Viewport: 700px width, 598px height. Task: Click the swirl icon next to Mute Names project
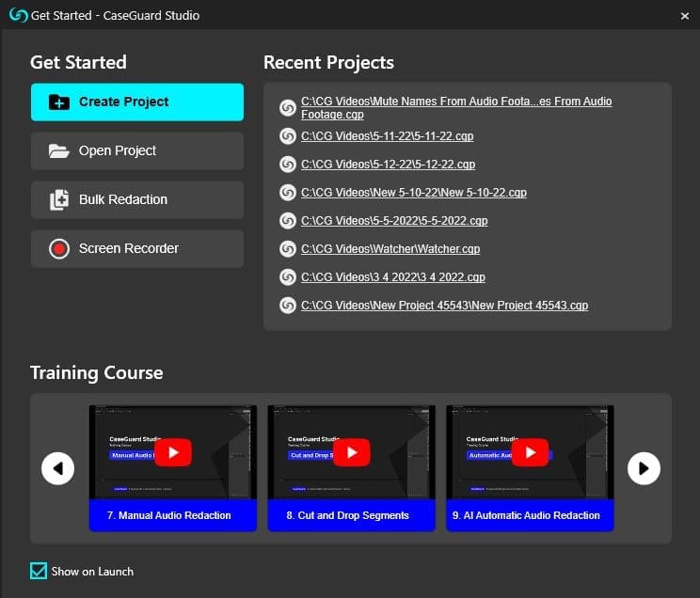click(x=288, y=107)
